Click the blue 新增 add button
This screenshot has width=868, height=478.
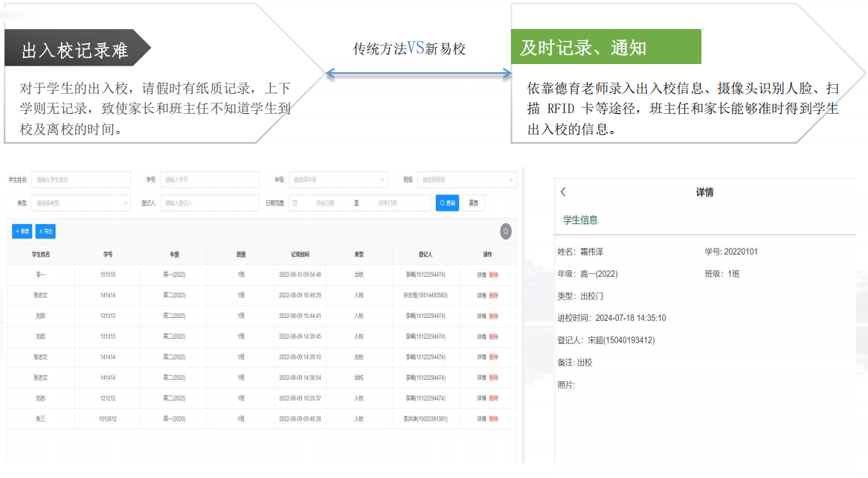pos(22,232)
